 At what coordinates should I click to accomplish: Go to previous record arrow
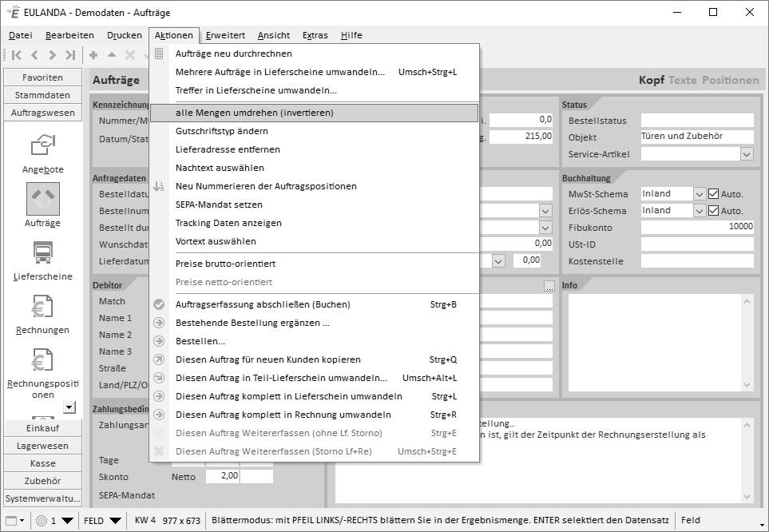click(x=34, y=55)
